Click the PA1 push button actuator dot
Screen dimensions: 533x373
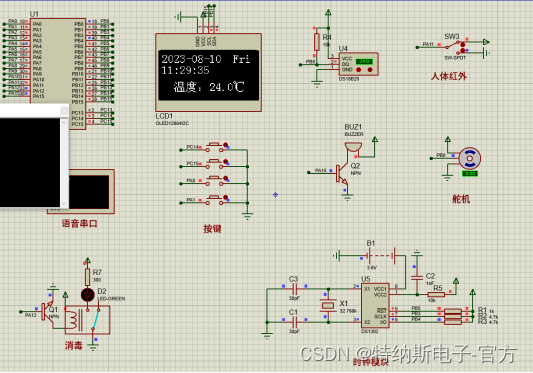[225, 198]
